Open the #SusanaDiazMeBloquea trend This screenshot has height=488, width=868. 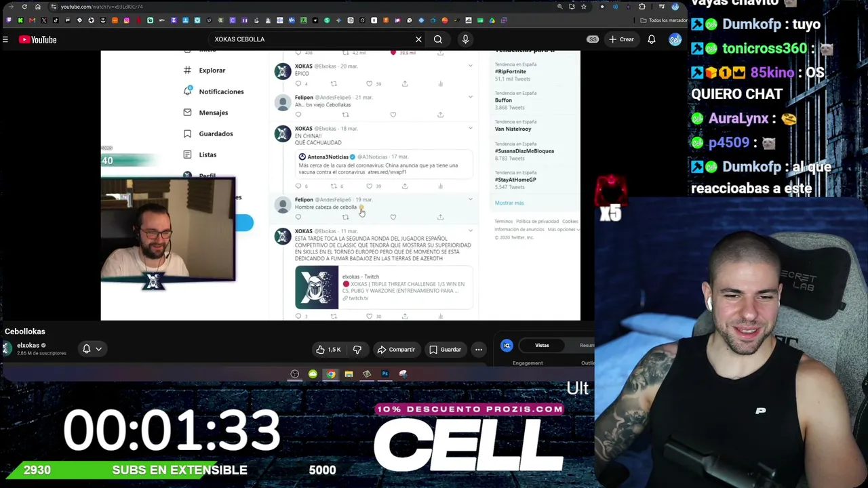[x=524, y=150]
